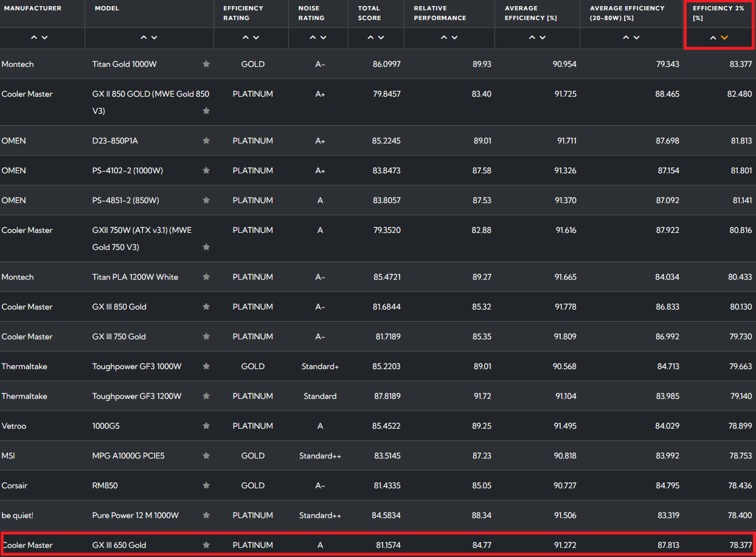
Task: Click relative performance 91.72 cell
Action: pos(482,396)
